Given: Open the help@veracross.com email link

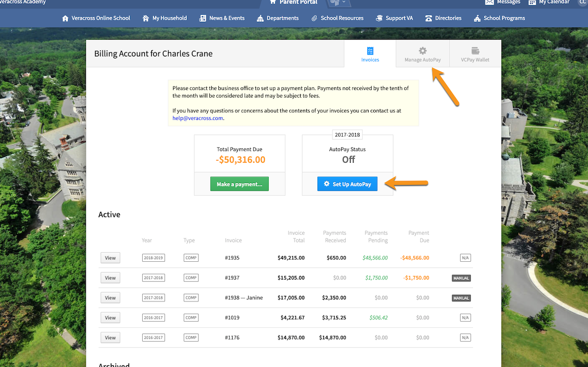Looking at the screenshot, I should [x=198, y=118].
